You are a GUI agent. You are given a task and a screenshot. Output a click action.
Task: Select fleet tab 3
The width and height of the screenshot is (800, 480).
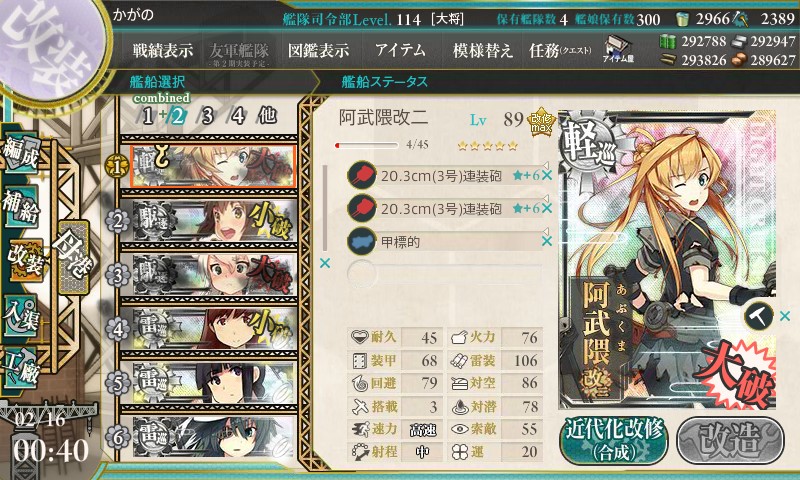pos(207,116)
